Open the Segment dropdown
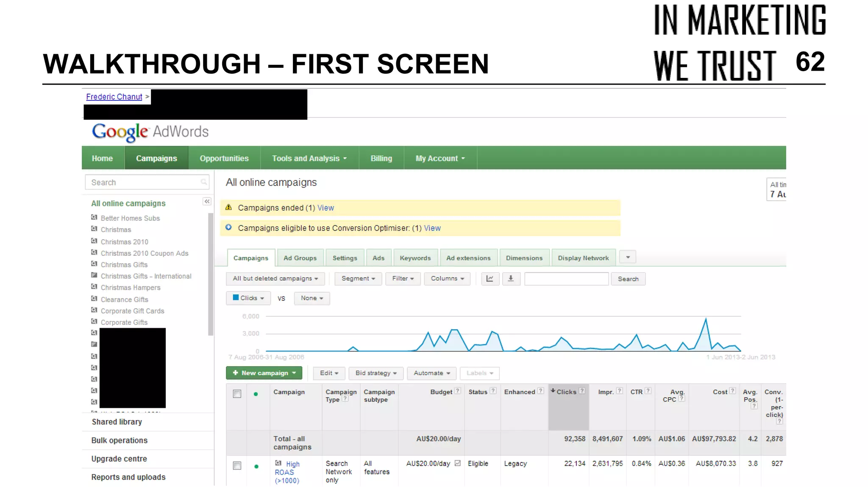 point(358,279)
